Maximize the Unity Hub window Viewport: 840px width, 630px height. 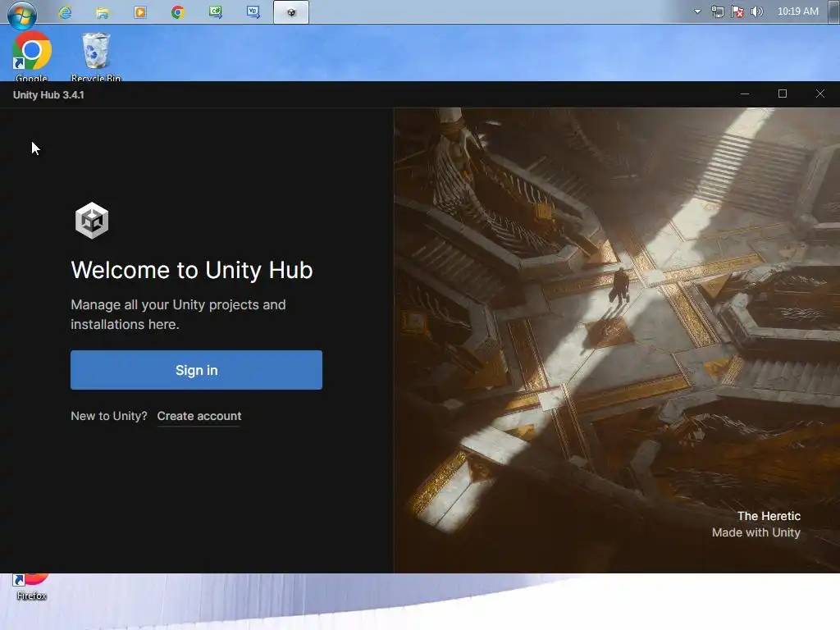click(x=782, y=94)
